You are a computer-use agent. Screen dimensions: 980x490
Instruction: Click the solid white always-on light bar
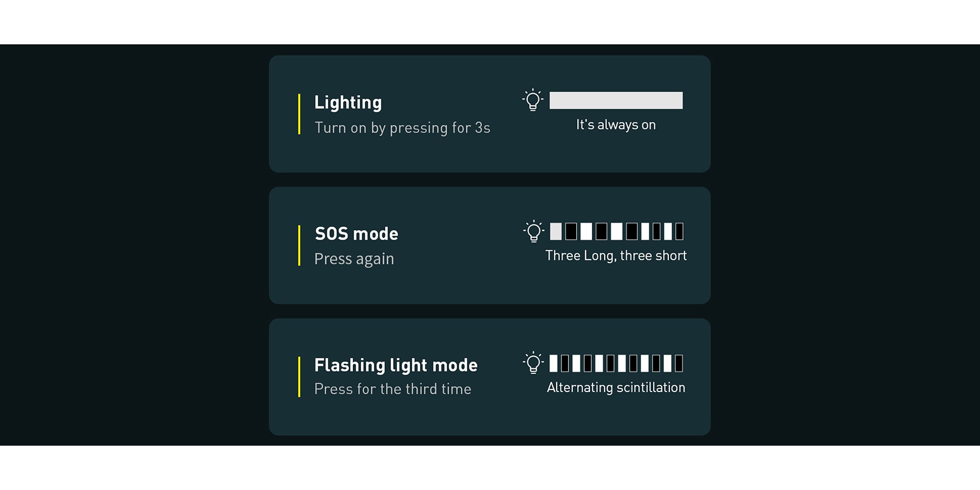coord(616,100)
